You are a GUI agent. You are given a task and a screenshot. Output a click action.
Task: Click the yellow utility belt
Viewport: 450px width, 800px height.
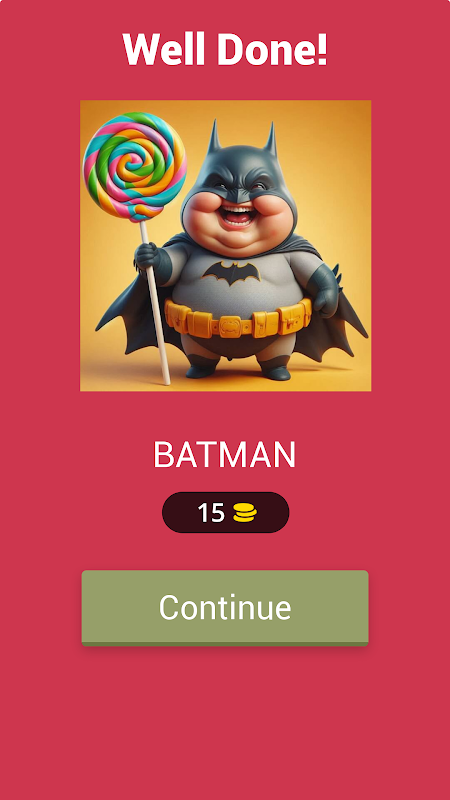(x=238, y=319)
